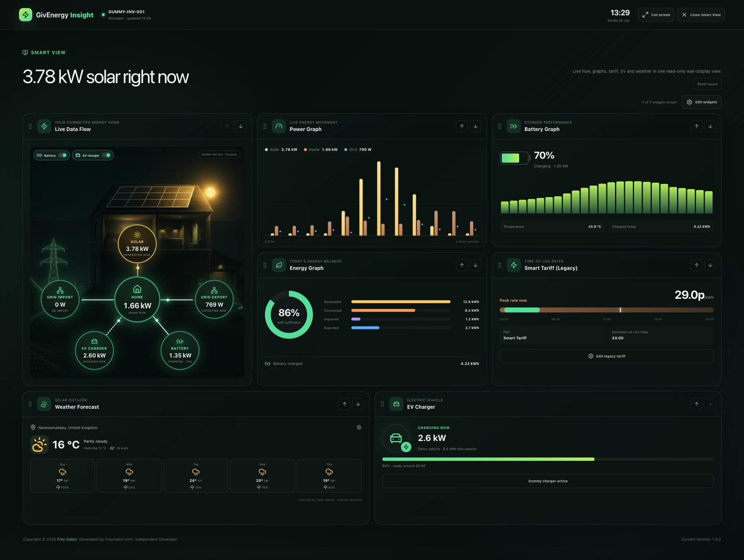This screenshot has height=560, width=744.
Task: Move Smart Tariff widget up
Action: click(x=696, y=265)
